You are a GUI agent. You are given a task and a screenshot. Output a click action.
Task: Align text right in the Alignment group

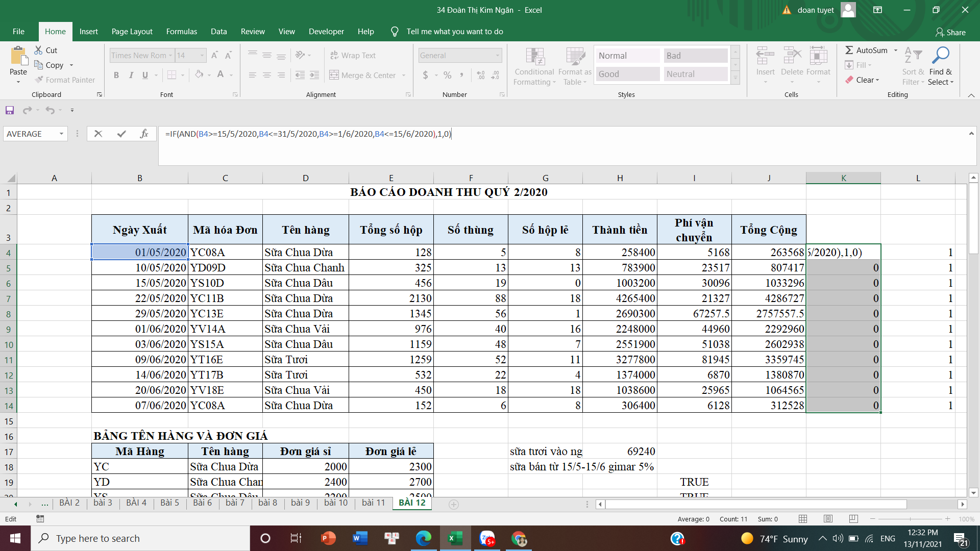click(x=281, y=75)
